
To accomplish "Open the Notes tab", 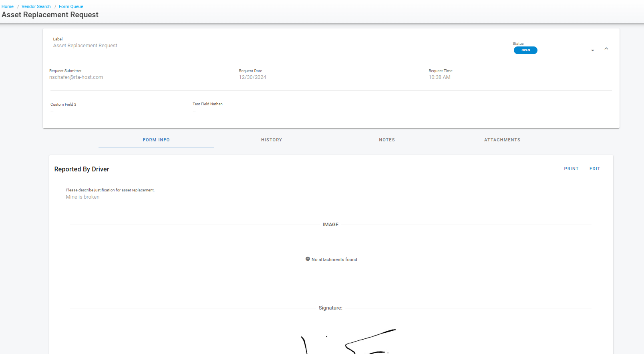I will (387, 140).
